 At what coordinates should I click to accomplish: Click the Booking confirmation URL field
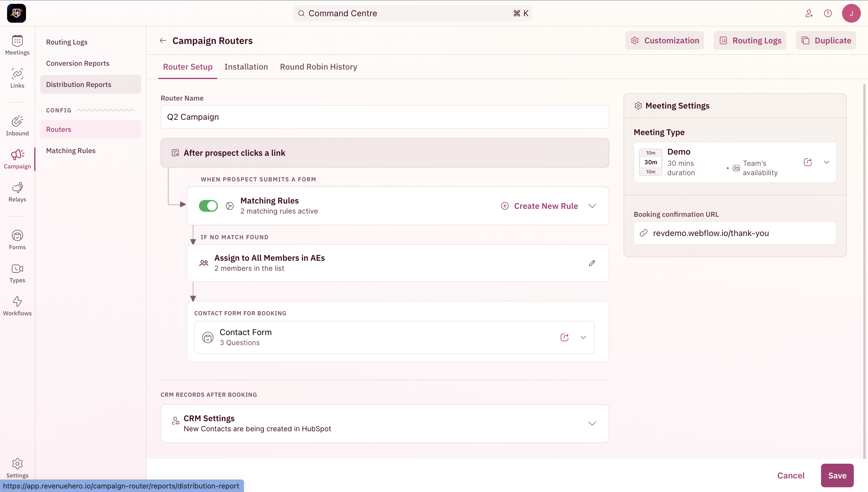pyautogui.click(x=735, y=233)
